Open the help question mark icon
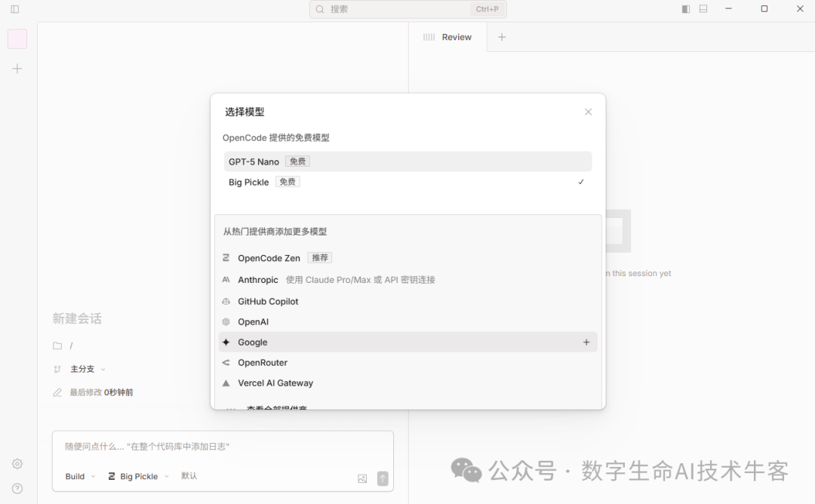815x504 pixels. [x=17, y=488]
